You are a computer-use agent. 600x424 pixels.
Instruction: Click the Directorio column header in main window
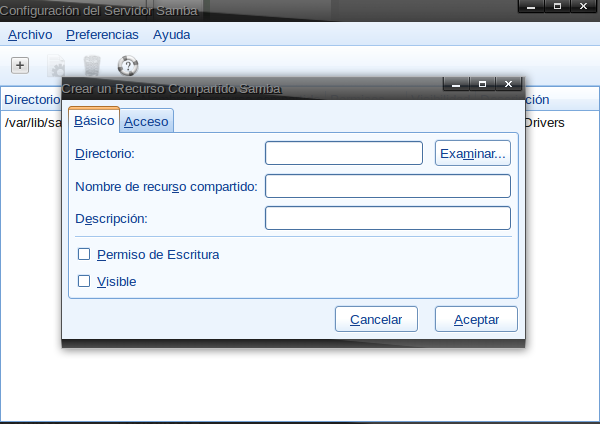pyautogui.click(x=32, y=99)
